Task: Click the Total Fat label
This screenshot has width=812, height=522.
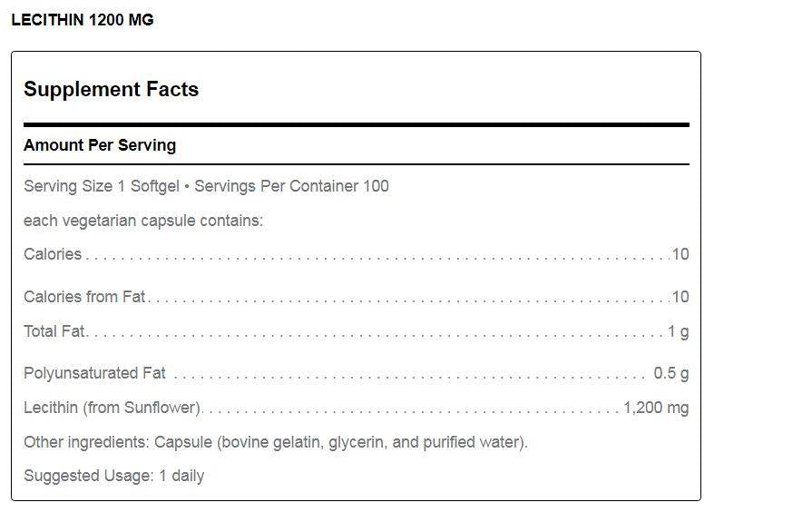Action: [54, 330]
